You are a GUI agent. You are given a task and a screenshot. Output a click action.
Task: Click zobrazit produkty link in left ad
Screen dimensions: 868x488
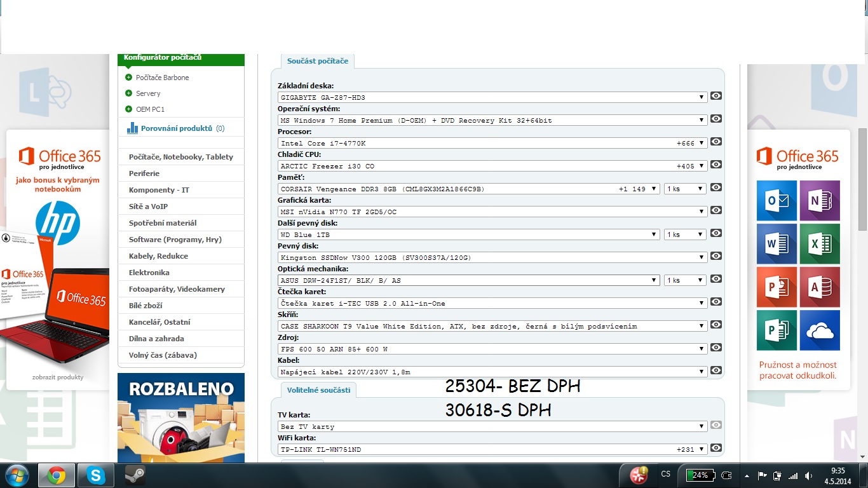(58, 377)
